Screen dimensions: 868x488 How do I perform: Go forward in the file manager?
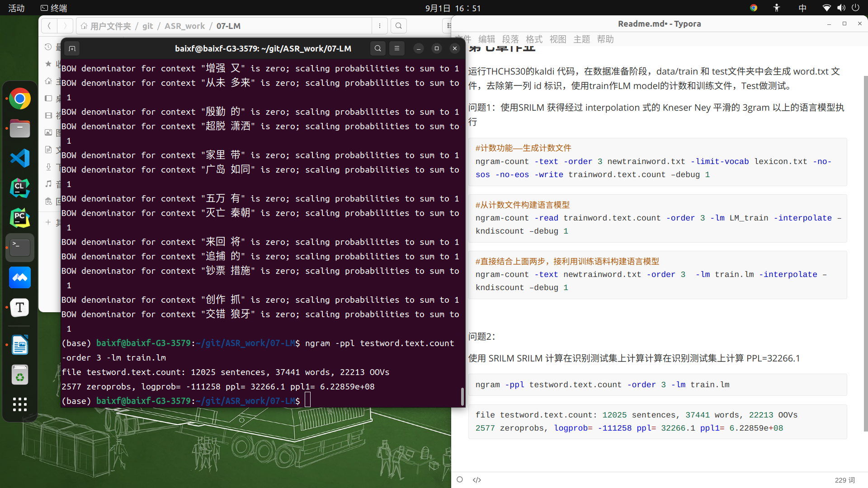pyautogui.click(x=65, y=26)
